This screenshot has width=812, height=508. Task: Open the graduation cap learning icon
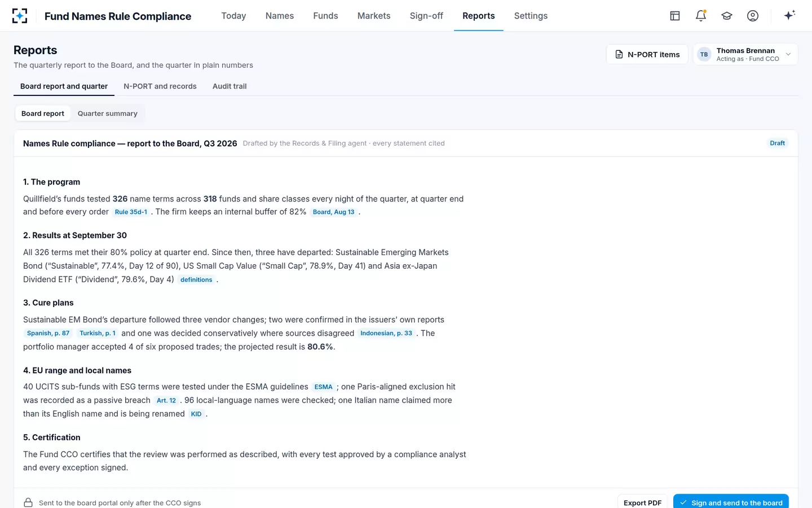(727, 16)
